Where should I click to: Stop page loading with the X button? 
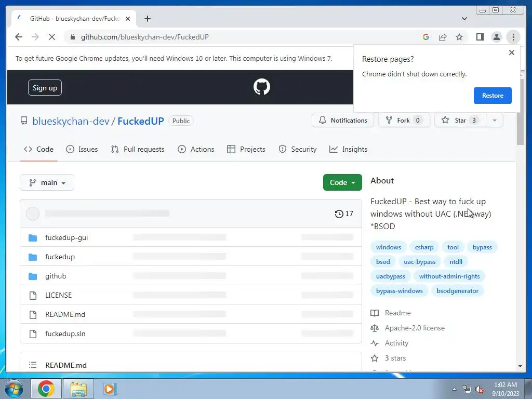tap(51, 37)
